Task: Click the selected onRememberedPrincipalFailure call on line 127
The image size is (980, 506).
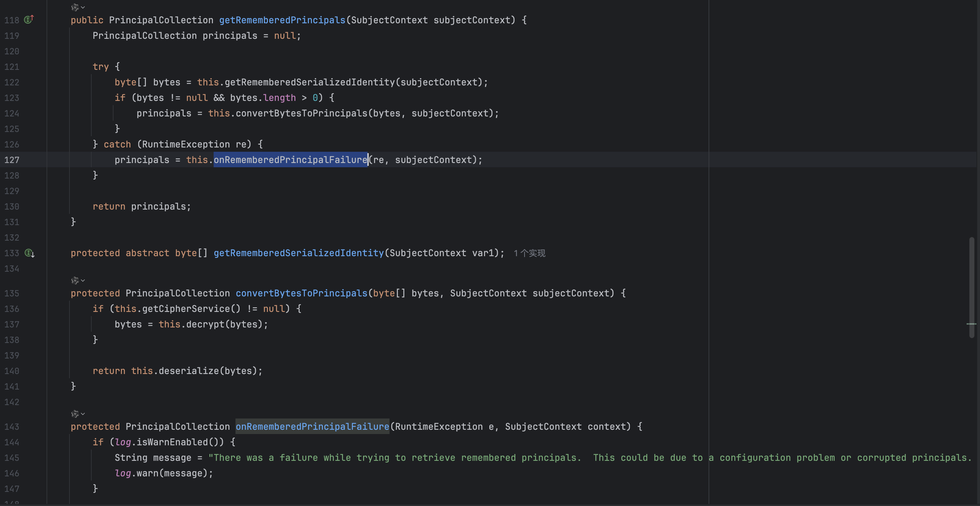Action: click(x=290, y=160)
